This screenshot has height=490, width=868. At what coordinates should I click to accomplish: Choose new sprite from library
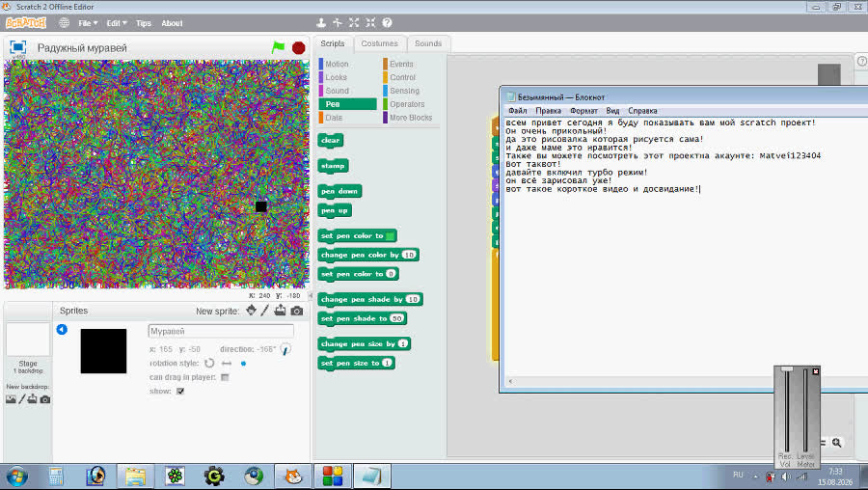252,310
